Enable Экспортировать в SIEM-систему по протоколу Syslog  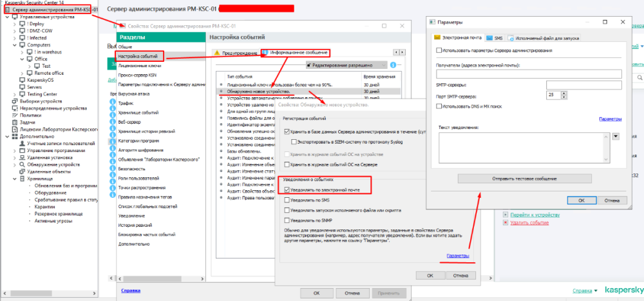[293, 142]
